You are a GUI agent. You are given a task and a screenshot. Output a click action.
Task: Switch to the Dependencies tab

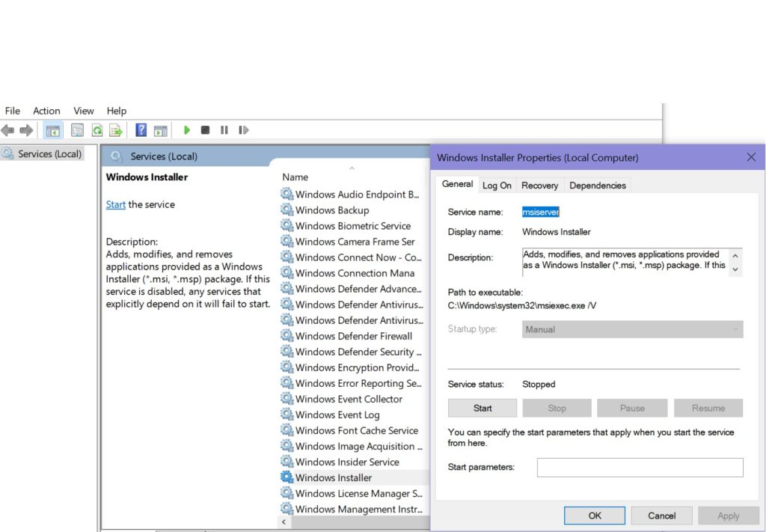[x=598, y=186]
